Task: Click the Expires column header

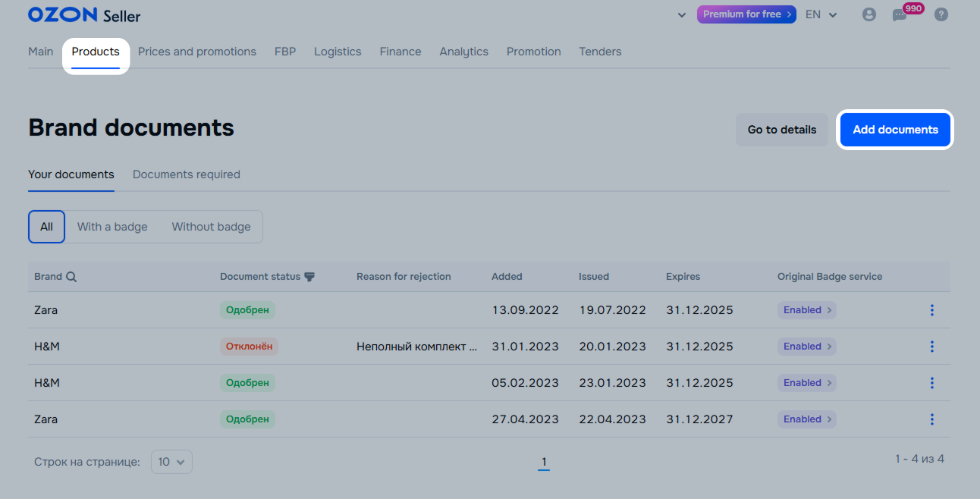Action: coord(683,277)
